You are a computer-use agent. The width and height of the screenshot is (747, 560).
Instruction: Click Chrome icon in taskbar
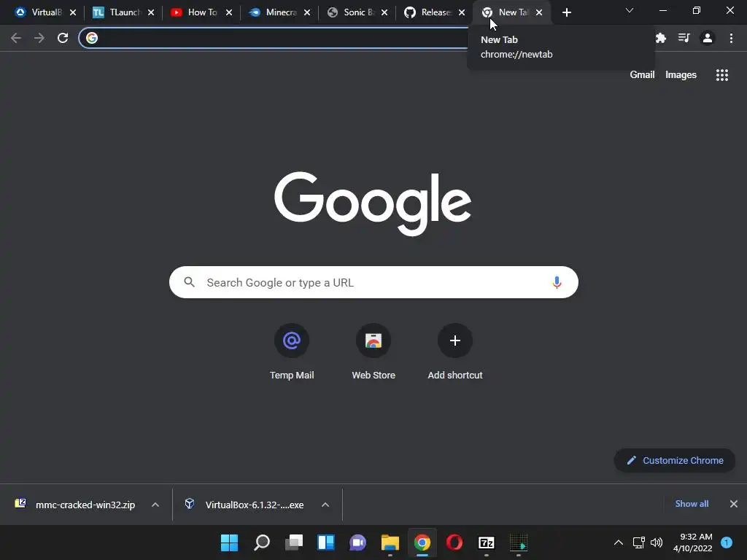click(422, 542)
